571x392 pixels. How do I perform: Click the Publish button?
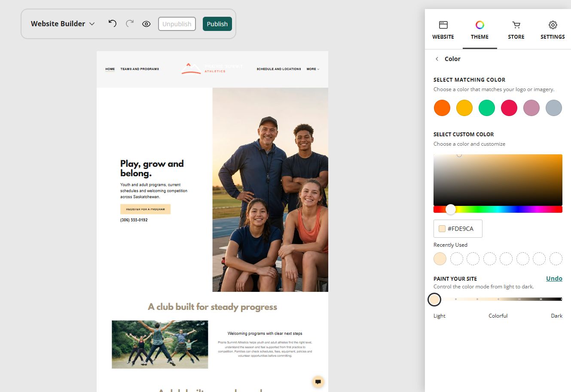217,24
